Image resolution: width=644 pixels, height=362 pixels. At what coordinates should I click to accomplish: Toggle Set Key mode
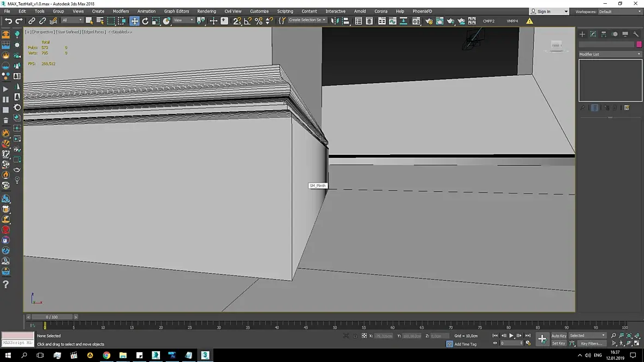pyautogui.click(x=558, y=343)
